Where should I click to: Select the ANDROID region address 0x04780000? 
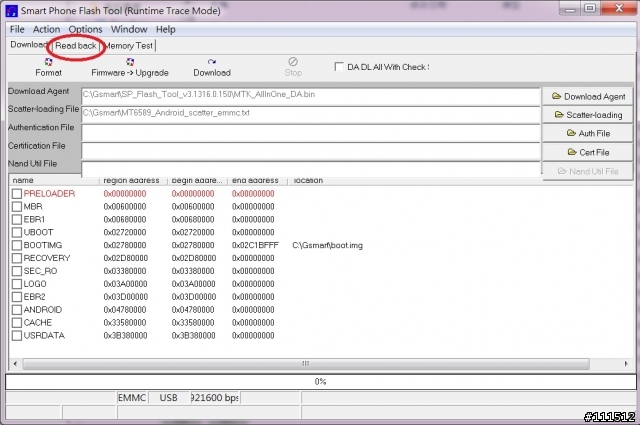click(125, 310)
